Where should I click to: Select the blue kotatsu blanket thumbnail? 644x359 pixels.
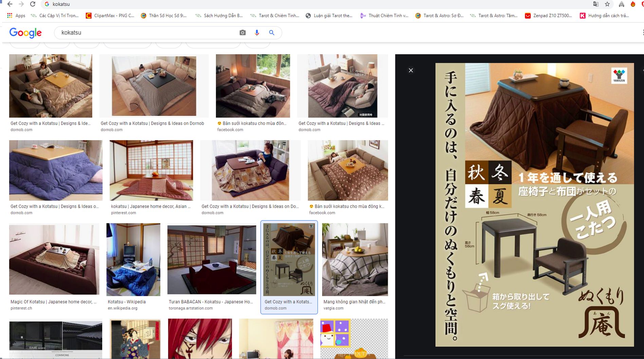coord(56,170)
